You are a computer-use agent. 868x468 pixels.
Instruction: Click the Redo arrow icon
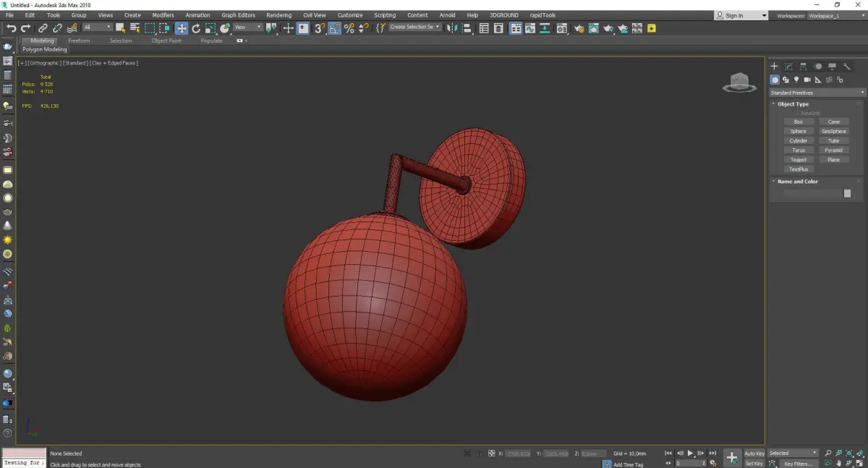(x=25, y=28)
